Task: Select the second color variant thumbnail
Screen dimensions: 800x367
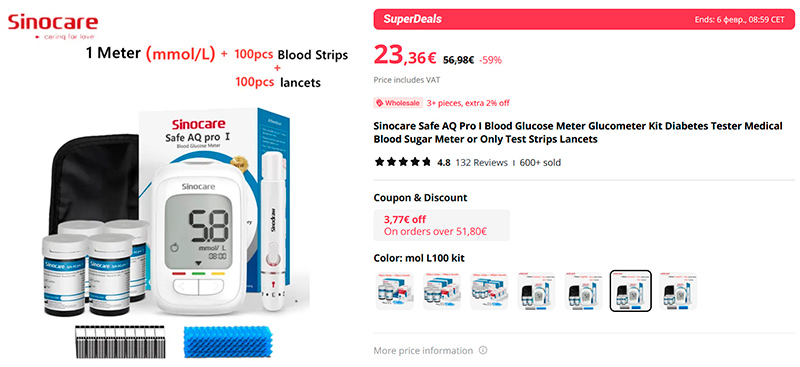Action: [442, 290]
